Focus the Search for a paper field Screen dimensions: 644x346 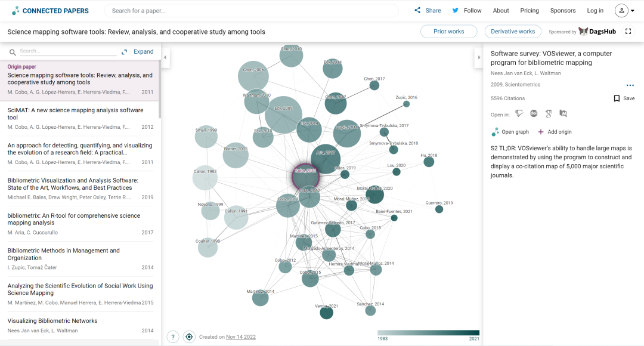tap(252, 11)
